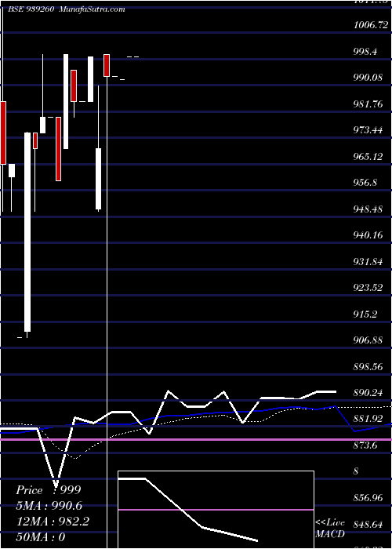The width and height of the screenshot is (392, 549).
Task: Select the 973.44 price axis label
Action: [x=368, y=130]
